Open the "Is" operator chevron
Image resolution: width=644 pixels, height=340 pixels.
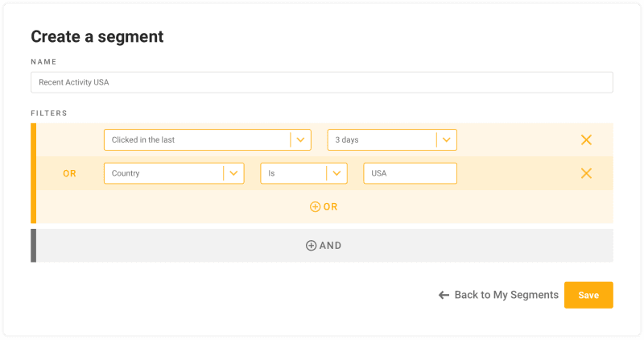click(336, 173)
